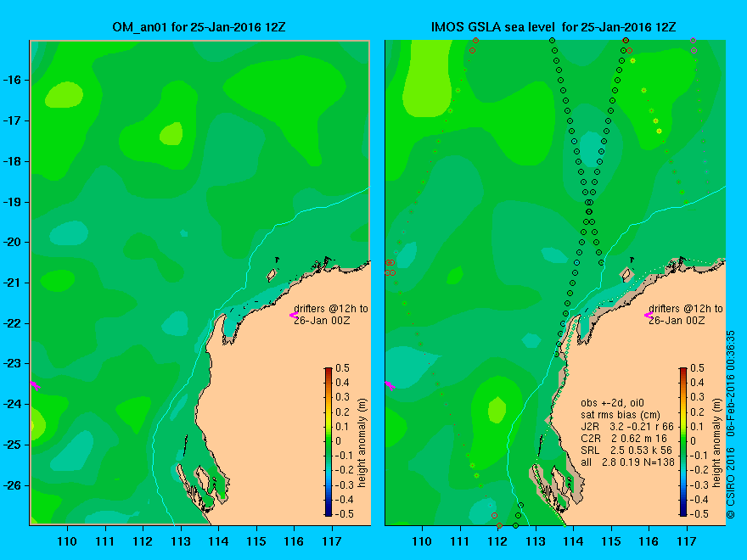The image size is (747, 560).
Task: Click longitude label 110 under the OM_an01 map
Action: pos(67,541)
